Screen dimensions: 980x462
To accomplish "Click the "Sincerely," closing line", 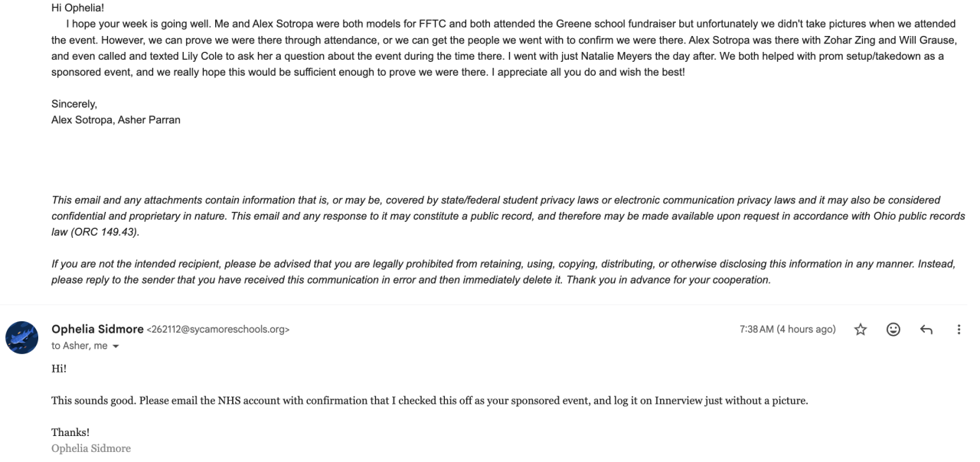I will click(x=74, y=103).
